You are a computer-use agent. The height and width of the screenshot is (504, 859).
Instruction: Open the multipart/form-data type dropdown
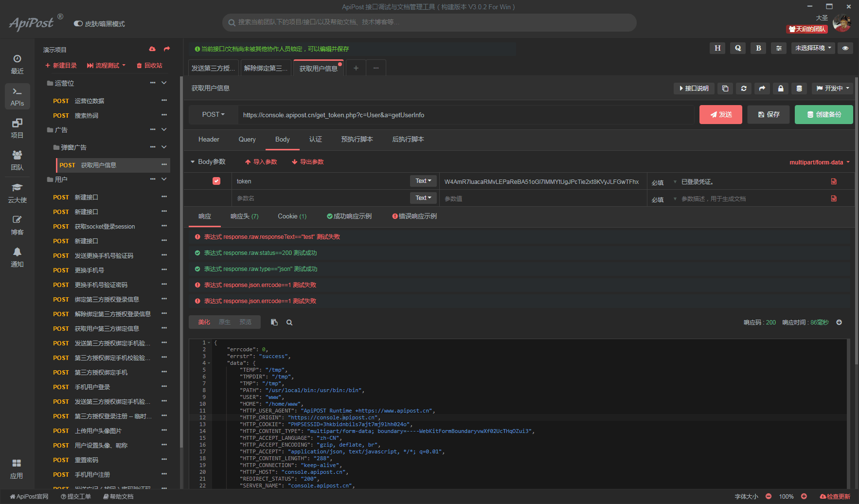820,162
